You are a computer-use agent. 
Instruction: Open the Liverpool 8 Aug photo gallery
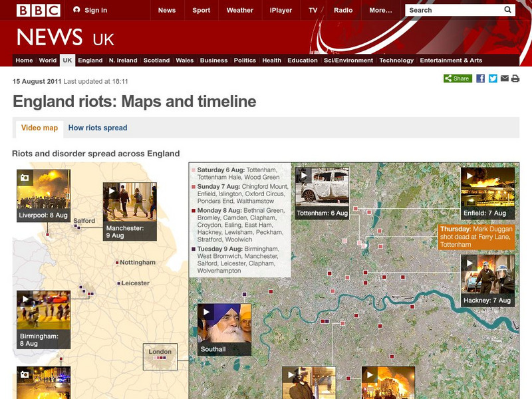tap(26, 176)
